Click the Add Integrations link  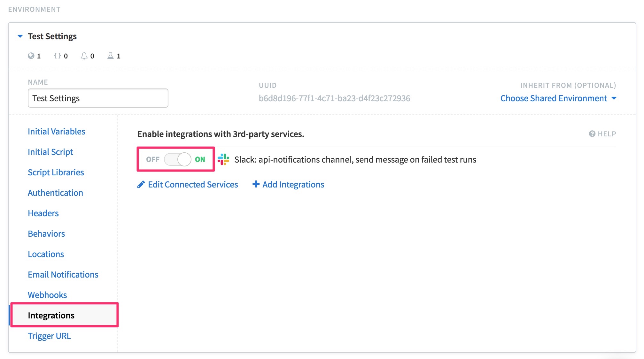point(293,185)
